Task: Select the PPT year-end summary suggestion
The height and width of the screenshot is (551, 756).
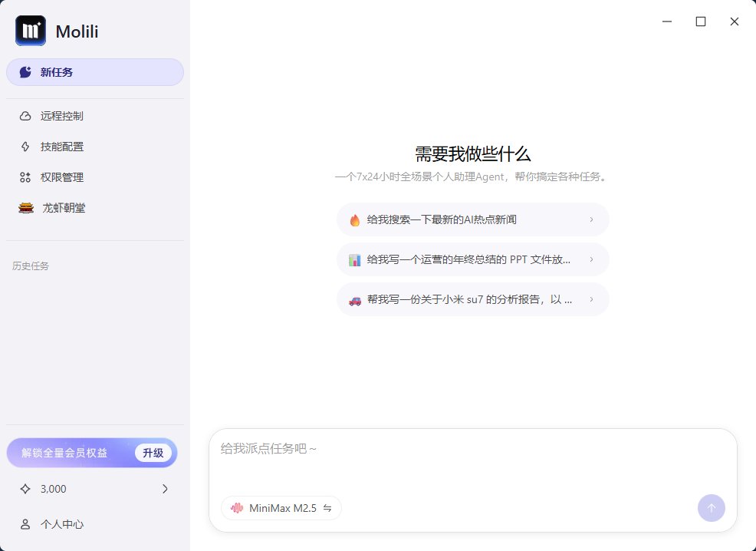Action: pos(473,259)
